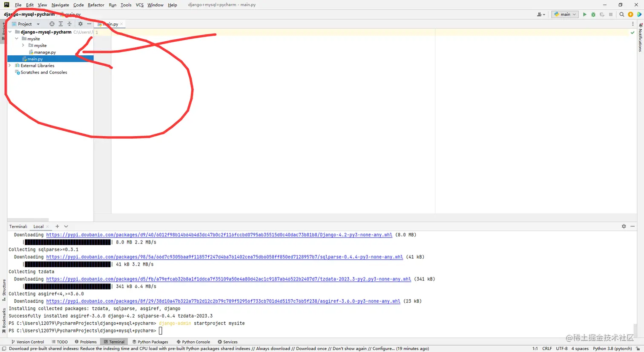The width and height of the screenshot is (644, 352).
Task: Open the Navigate menu
Action: coord(60,5)
